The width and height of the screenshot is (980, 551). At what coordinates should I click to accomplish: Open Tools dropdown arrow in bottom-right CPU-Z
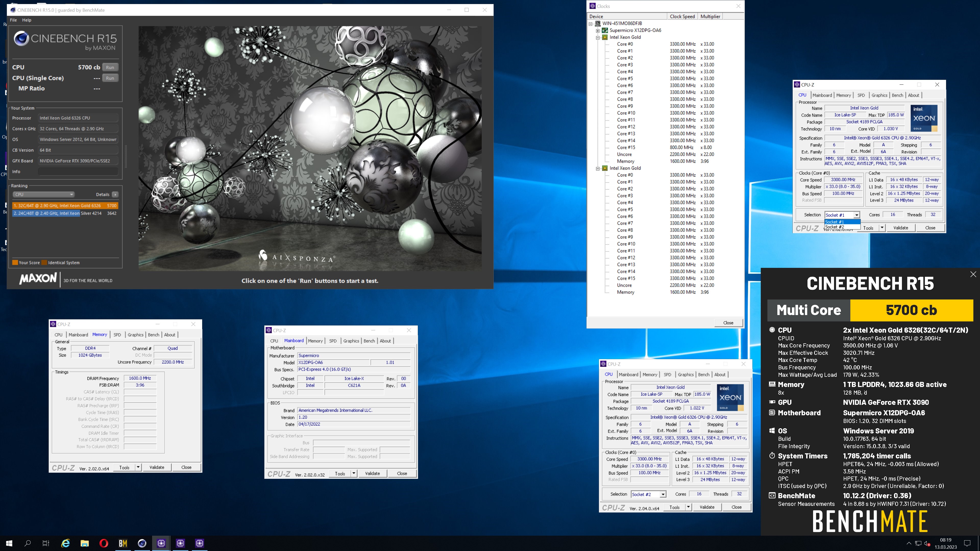(688, 507)
